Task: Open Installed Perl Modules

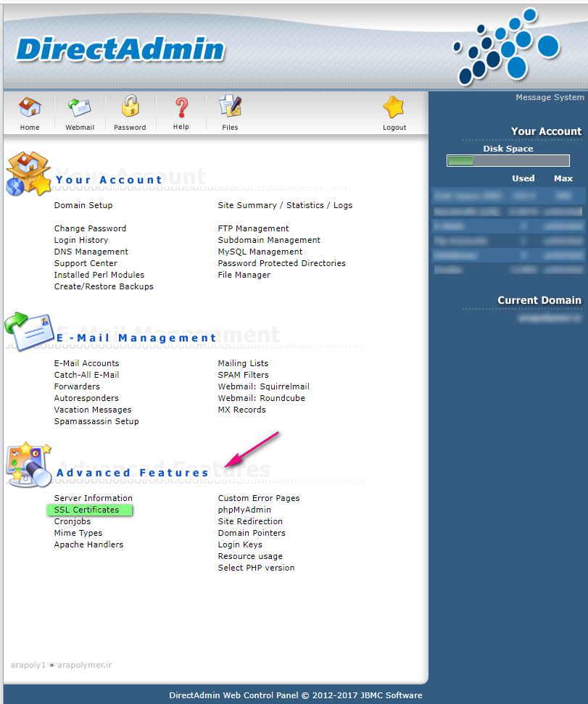Action: point(99,275)
